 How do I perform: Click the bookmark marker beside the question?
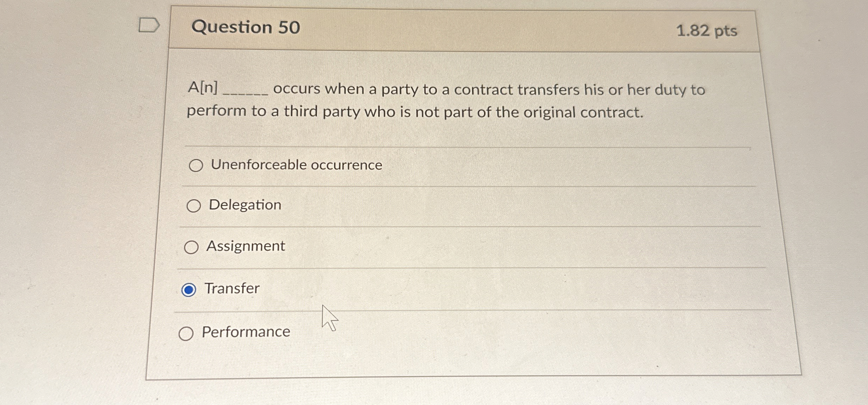[149, 25]
